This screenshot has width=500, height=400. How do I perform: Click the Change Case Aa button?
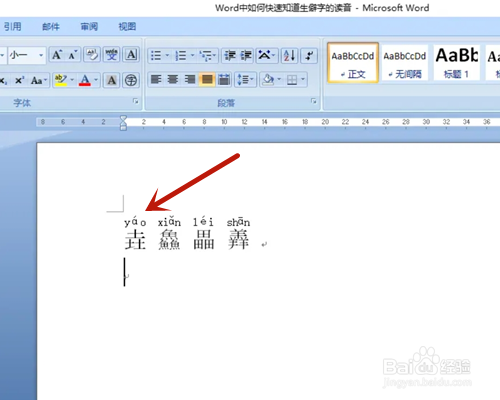tap(38, 80)
